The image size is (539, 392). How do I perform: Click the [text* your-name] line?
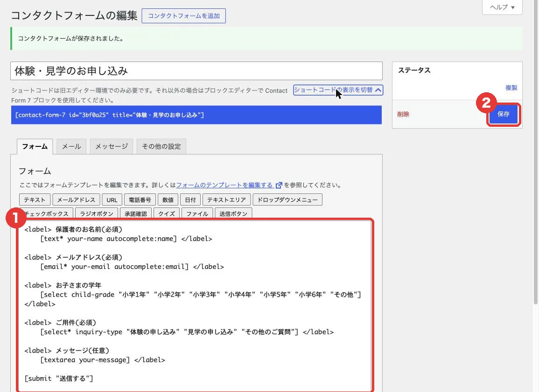pos(126,239)
